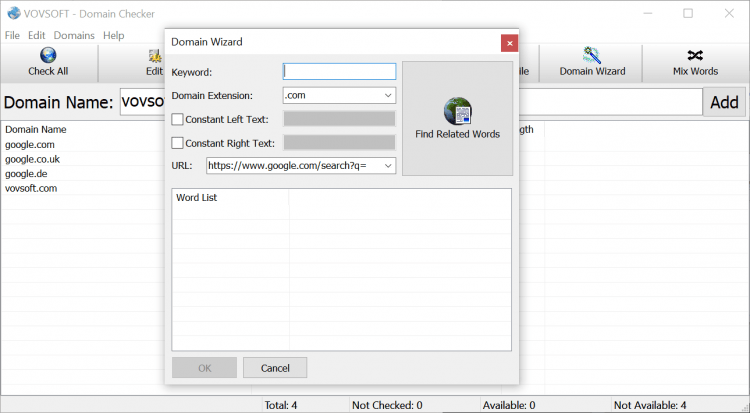Open the Domain Wizard toolbar icon
The height and width of the screenshot is (413, 750).
592,55
